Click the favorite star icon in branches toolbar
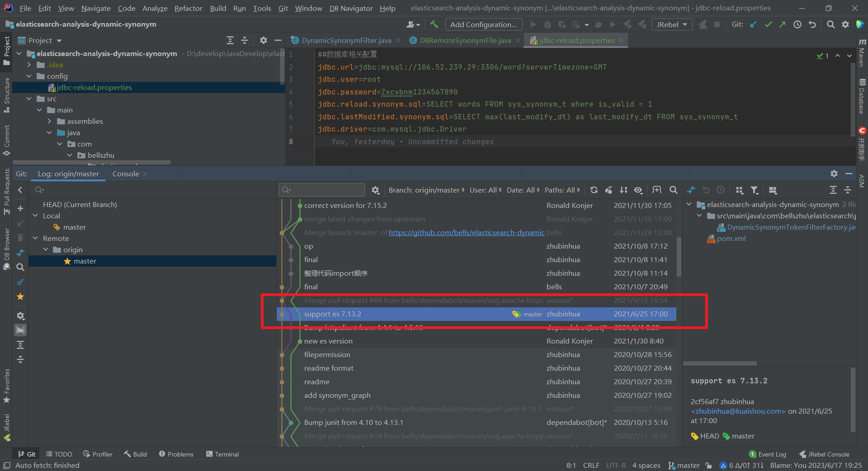Image resolution: width=868 pixels, height=471 pixels. coord(20,297)
